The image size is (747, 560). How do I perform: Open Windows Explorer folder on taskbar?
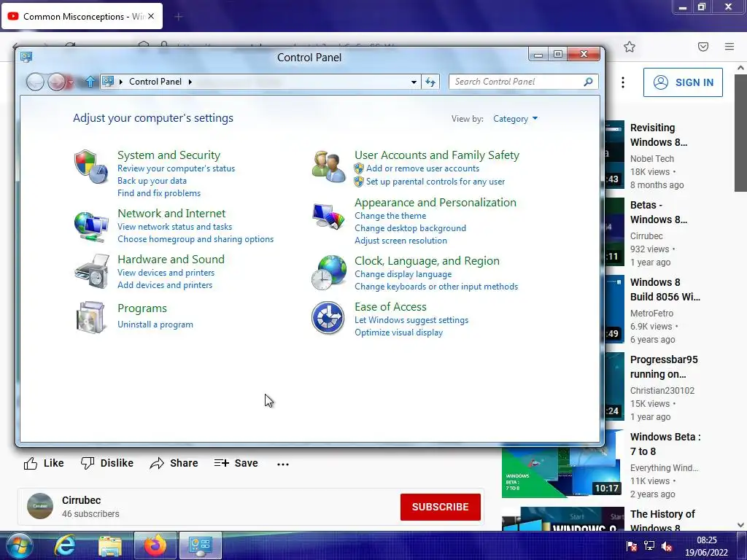coord(110,545)
